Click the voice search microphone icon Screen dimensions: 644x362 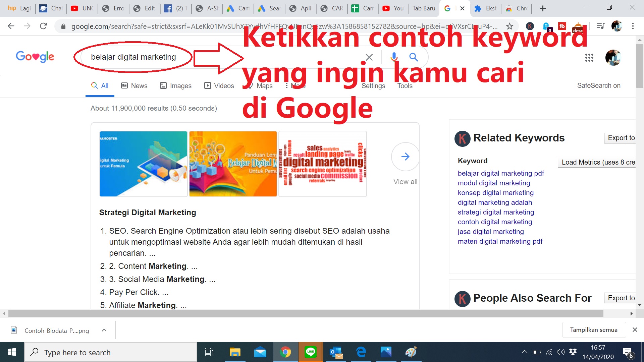coord(394,57)
